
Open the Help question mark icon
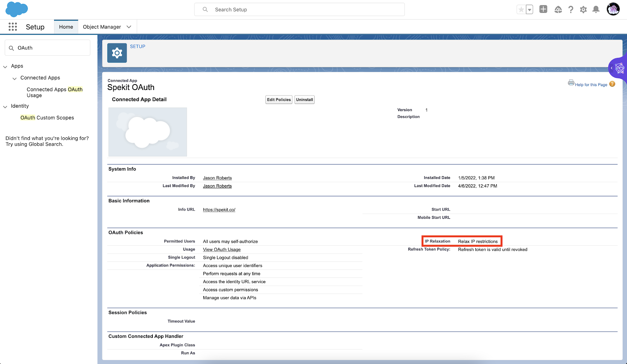[571, 9]
